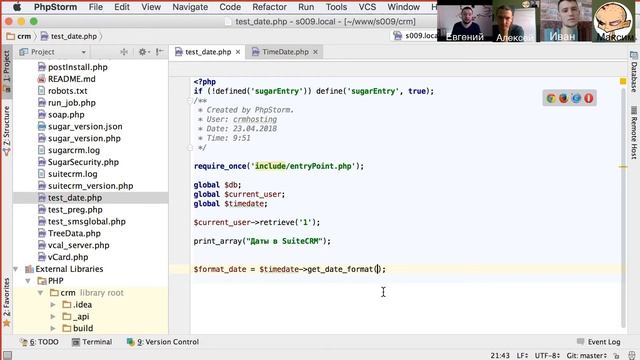Open the Tools menu
640x360 pixels.
(336, 7)
